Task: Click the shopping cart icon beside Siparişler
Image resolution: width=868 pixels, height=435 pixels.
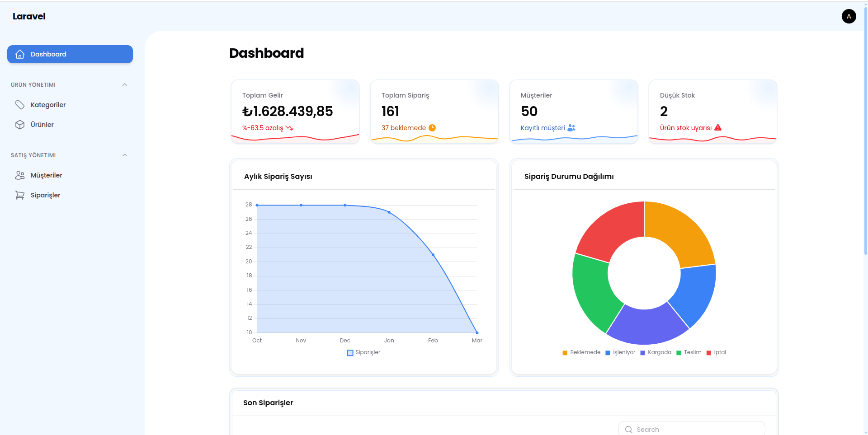Action: coord(20,195)
